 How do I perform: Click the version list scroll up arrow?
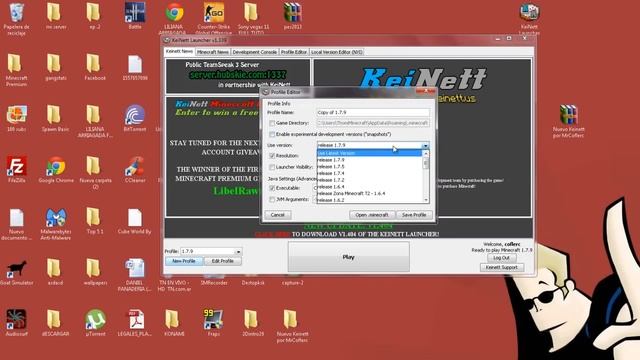click(x=426, y=153)
